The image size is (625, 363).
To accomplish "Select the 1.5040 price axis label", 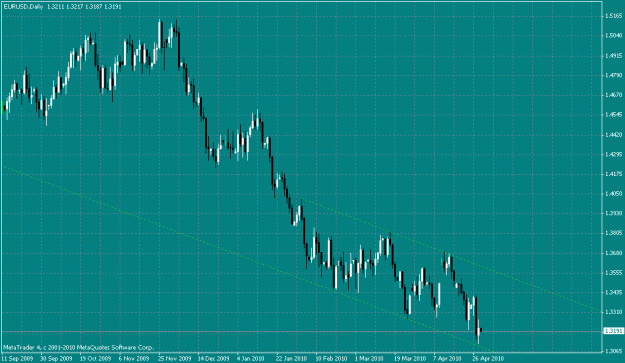I will (x=614, y=36).
